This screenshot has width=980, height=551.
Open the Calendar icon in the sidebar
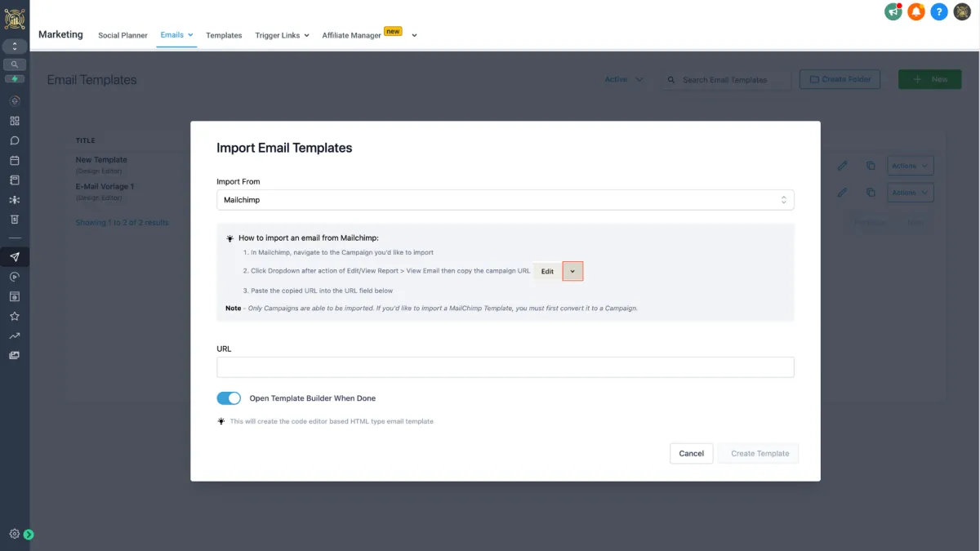pyautogui.click(x=15, y=160)
